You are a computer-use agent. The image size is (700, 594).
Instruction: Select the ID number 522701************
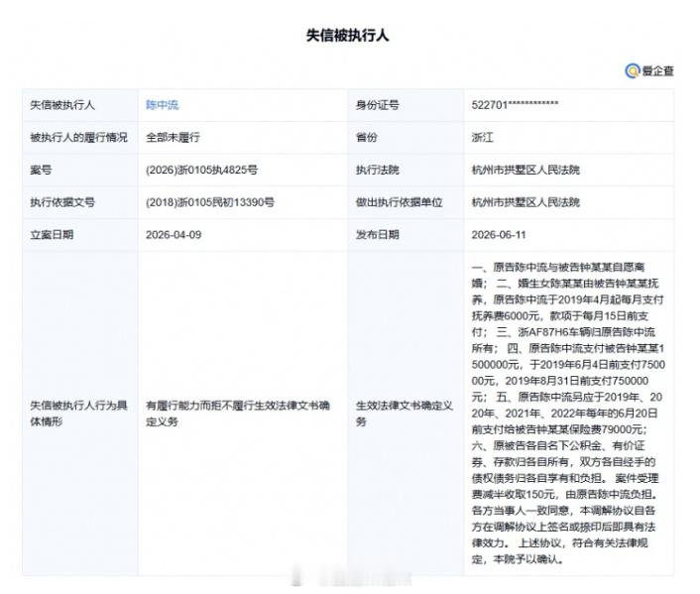(515, 105)
